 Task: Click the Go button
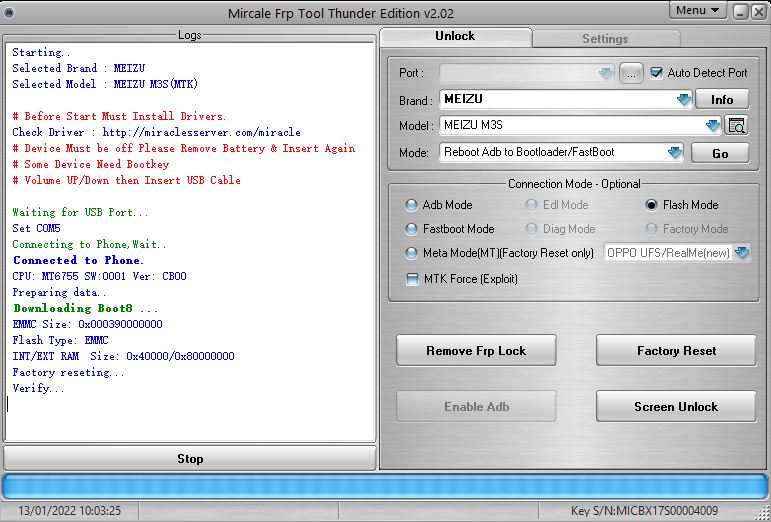(x=720, y=153)
